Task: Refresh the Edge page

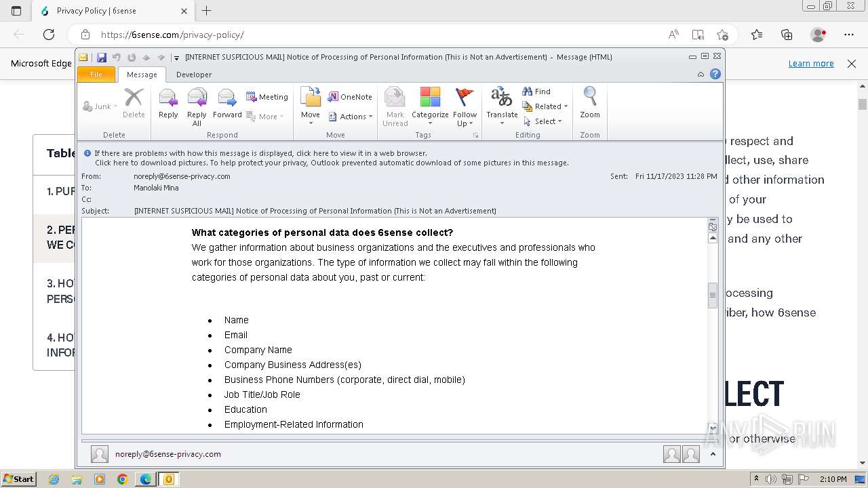Action: pyautogui.click(x=49, y=35)
